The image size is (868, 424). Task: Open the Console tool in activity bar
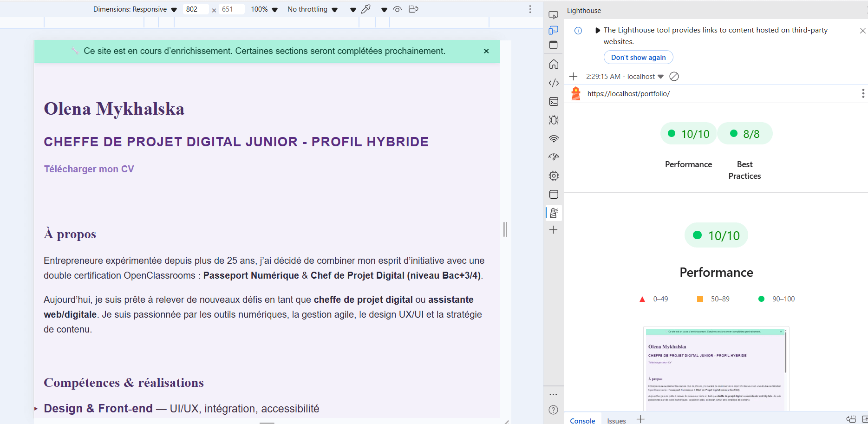pos(554,101)
